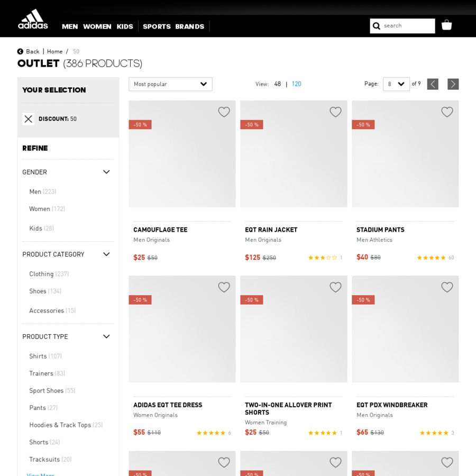Click the EQT PDX Windbreaker star rating
The width and height of the screenshot is (476, 476).
[x=434, y=433]
